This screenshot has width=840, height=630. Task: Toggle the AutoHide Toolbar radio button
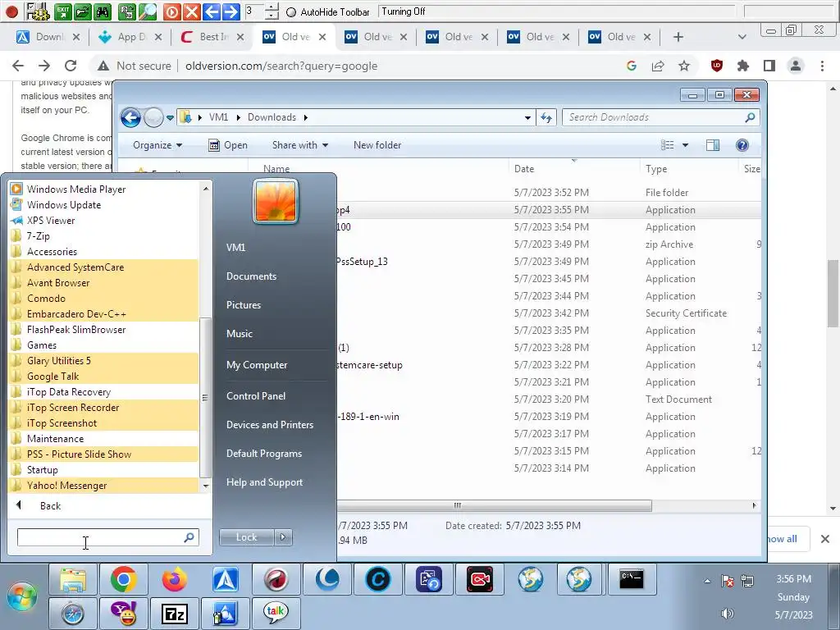(291, 11)
